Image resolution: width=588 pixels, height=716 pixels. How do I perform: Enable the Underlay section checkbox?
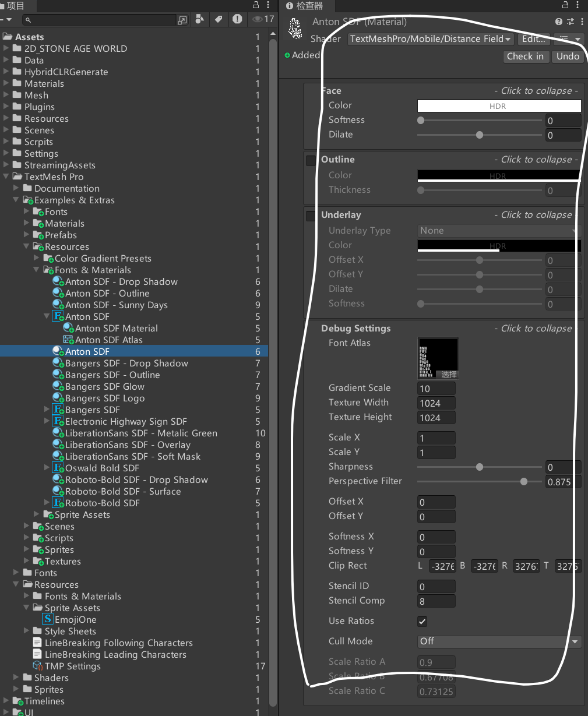tap(310, 214)
